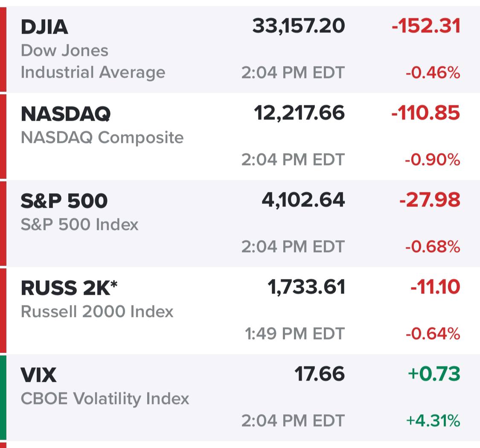The width and height of the screenshot is (480, 448).
Task: Click the +4.31% VIX percent change
Action: (433, 421)
